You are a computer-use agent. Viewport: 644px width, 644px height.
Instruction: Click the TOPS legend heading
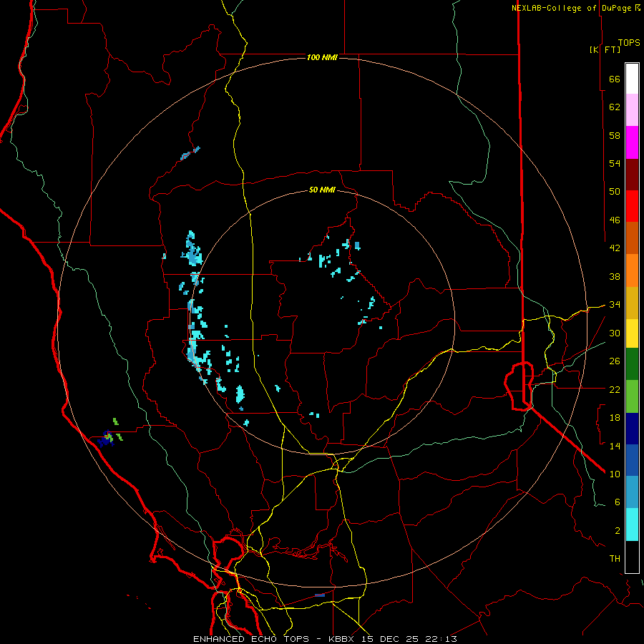(629, 43)
